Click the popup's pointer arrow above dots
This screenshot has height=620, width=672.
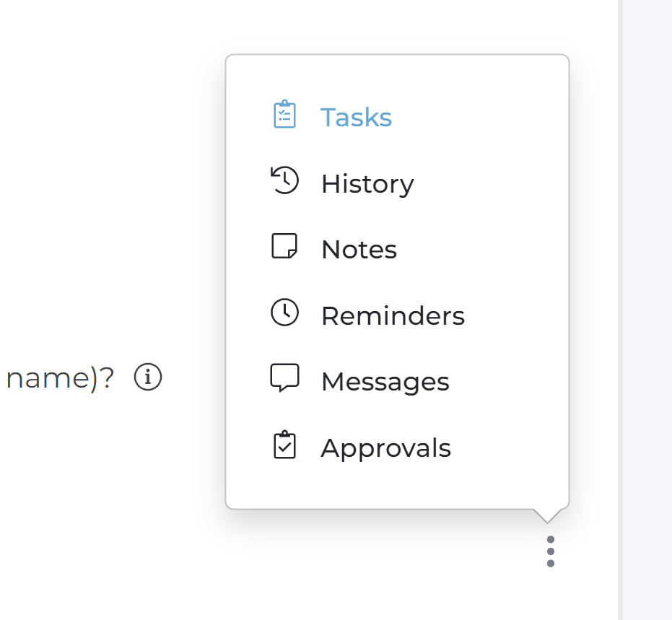[547, 516]
